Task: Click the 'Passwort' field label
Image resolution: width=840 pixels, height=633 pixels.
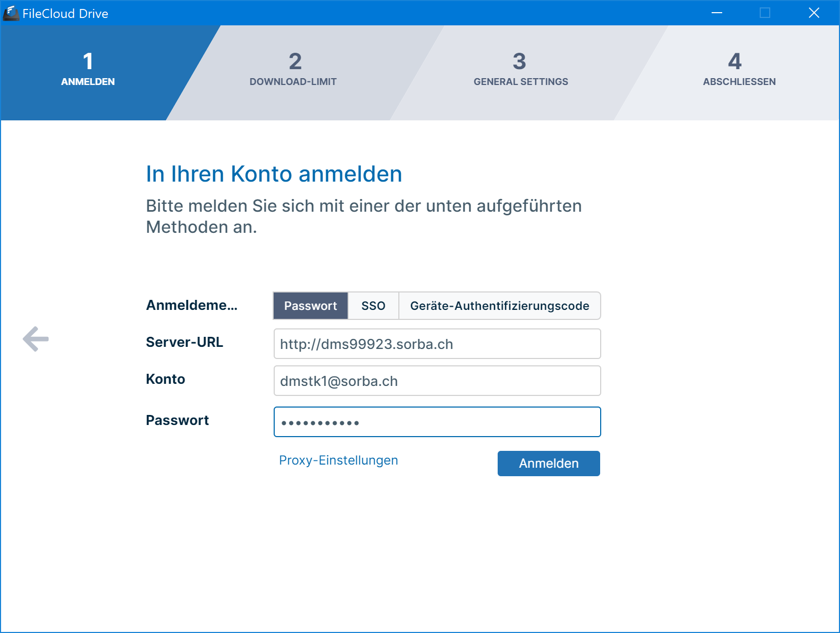Action: (178, 420)
